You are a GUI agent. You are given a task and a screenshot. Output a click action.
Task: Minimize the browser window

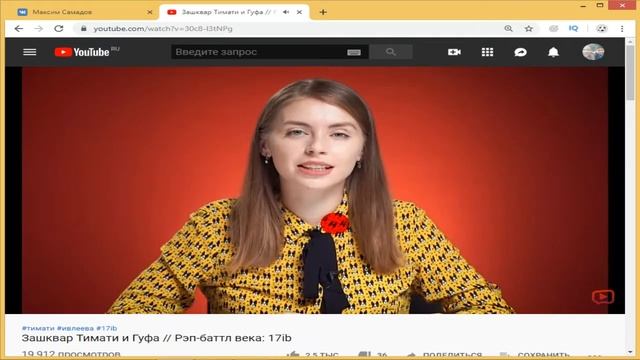583,6
